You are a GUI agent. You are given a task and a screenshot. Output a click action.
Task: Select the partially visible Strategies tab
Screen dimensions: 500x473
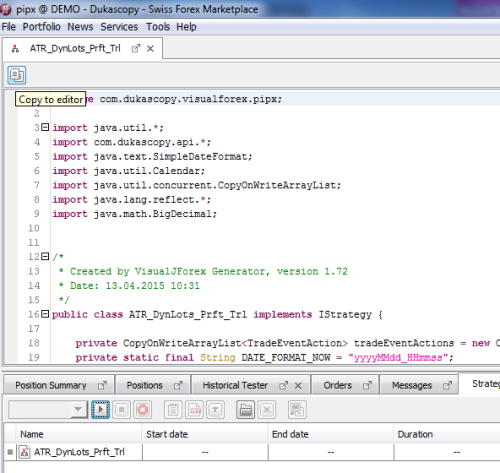(486, 384)
